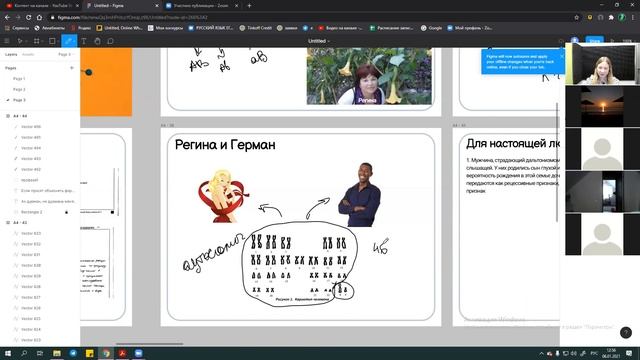This screenshot has height=360, width=640.
Task: Open Windows taskbar search
Action: pos(24,353)
